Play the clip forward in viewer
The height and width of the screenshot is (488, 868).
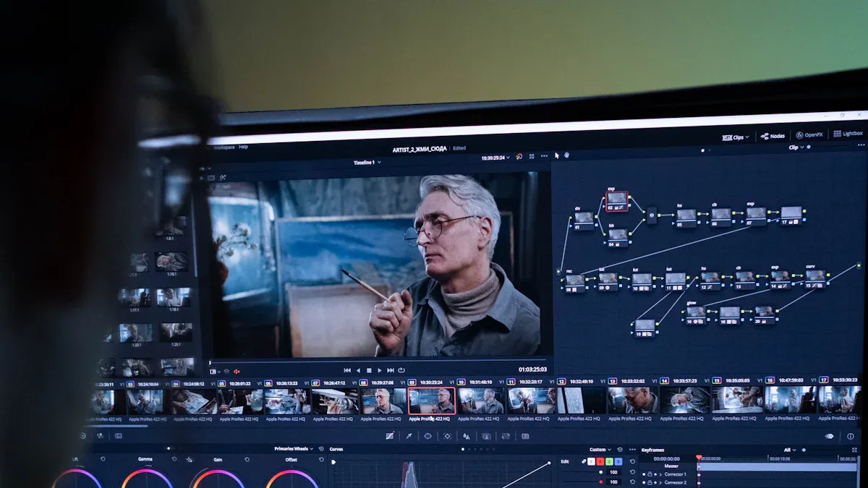tap(379, 370)
